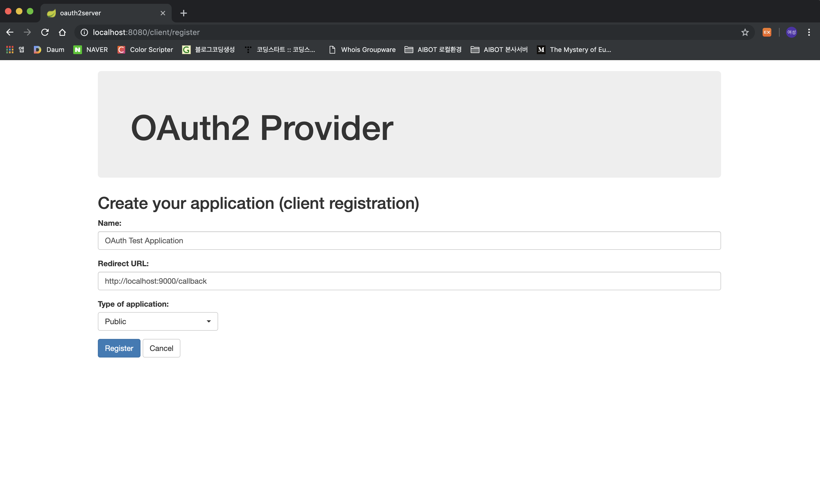The height and width of the screenshot is (504, 820).
Task: Open the AIBOT 본사서버 bookmark folder
Action: tap(499, 50)
